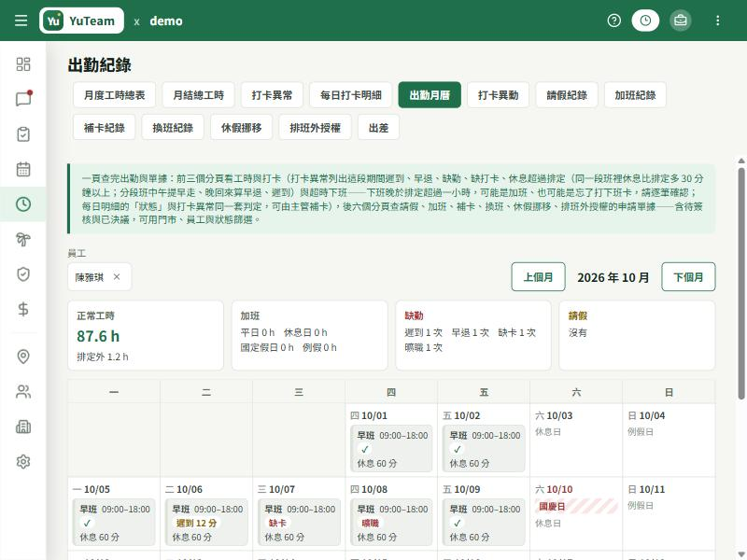The height and width of the screenshot is (560, 747).
Task: Click the scrollbar down arrow
Action: pyautogui.click(x=741, y=555)
